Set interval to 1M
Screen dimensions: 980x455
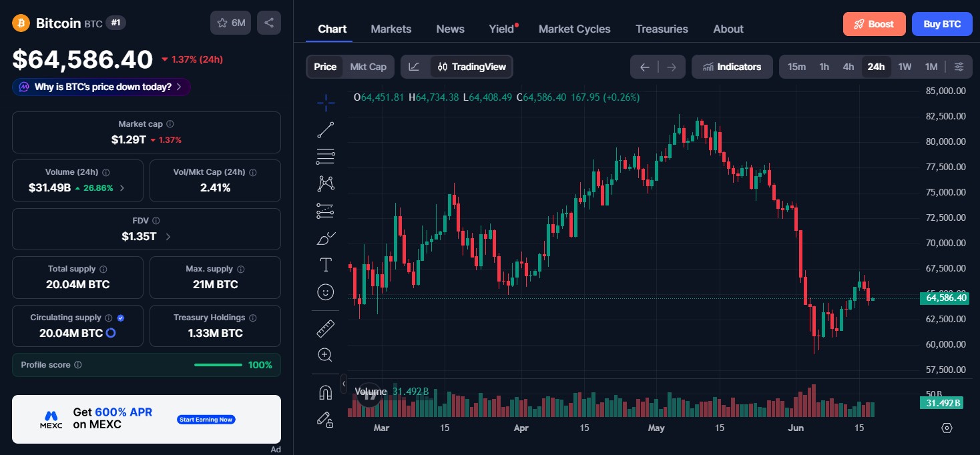(x=931, y=67)
